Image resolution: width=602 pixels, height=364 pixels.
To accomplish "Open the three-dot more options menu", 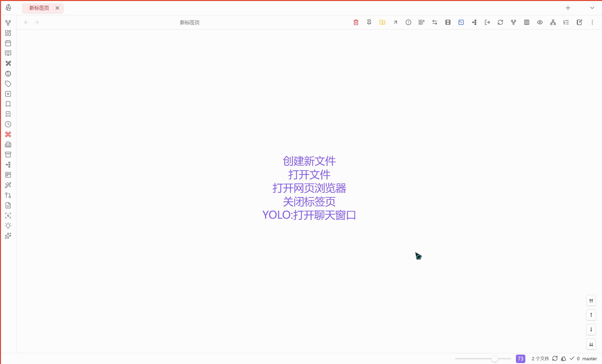I will tap(592, 22).
